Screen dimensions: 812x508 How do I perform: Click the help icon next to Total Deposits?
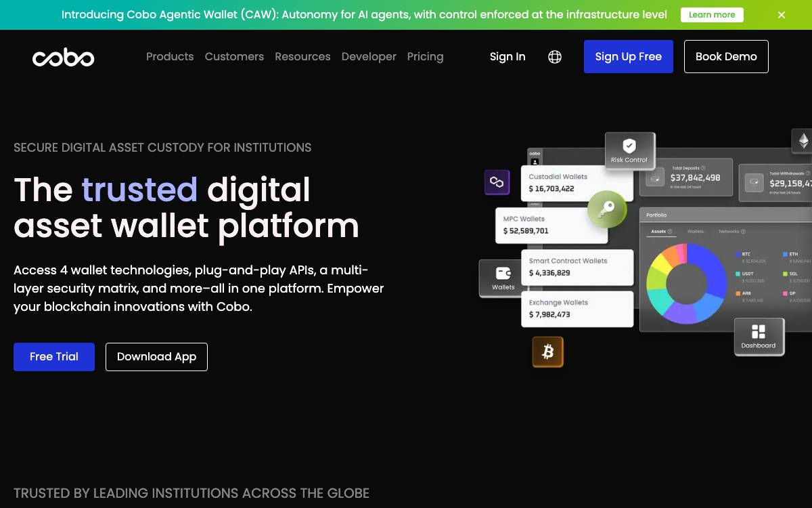point(703,168)
